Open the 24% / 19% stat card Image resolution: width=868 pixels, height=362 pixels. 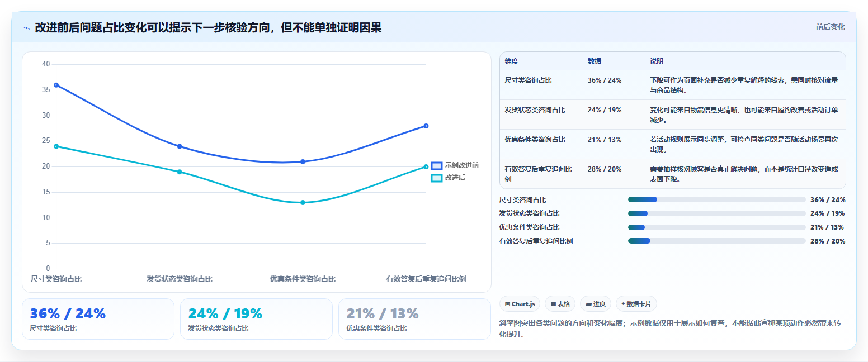(256, 319)
